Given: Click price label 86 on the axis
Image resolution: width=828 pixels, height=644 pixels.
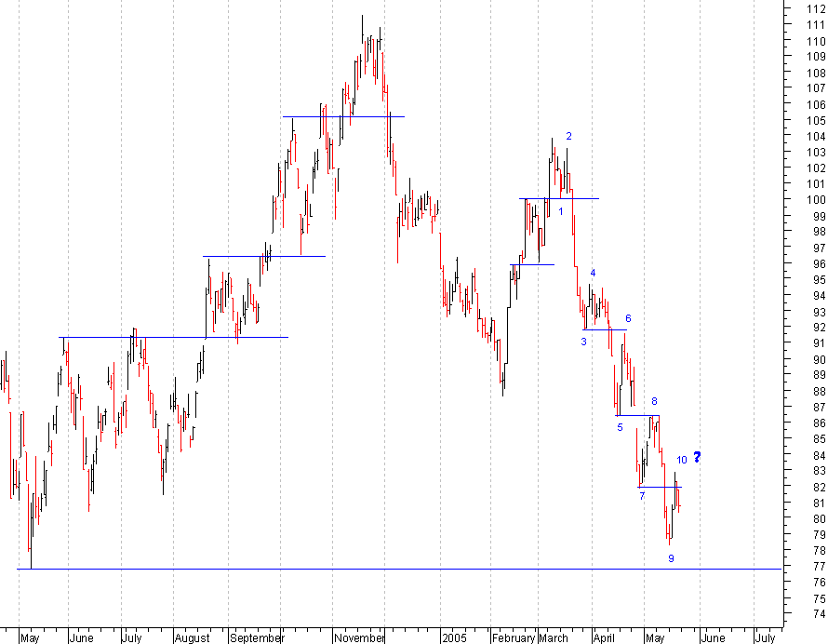Looking at the screenshot, I should coord(819,423).
